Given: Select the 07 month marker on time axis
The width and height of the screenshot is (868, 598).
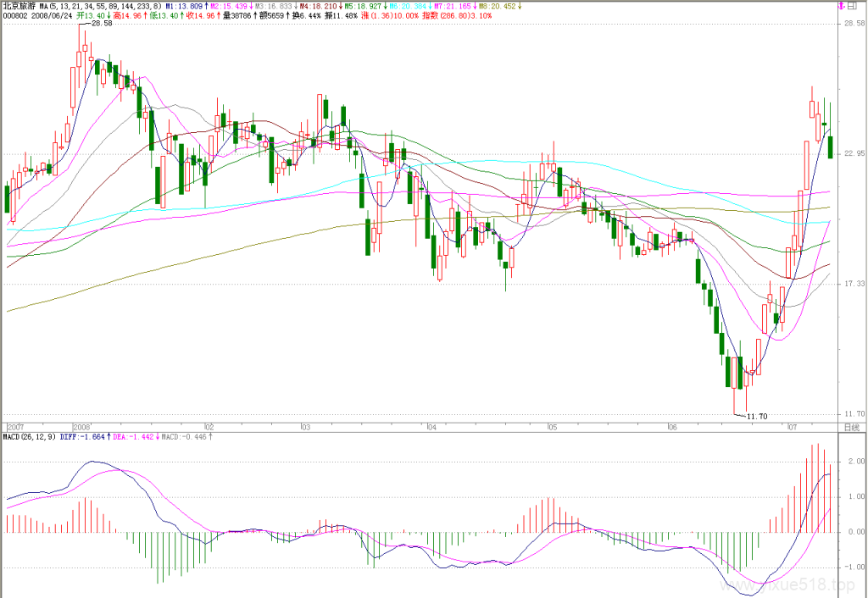Looking at the screenshot, I should (793, 427).
